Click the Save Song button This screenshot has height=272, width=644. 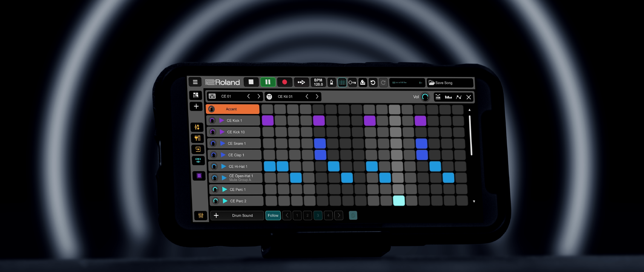coord(450,83)
